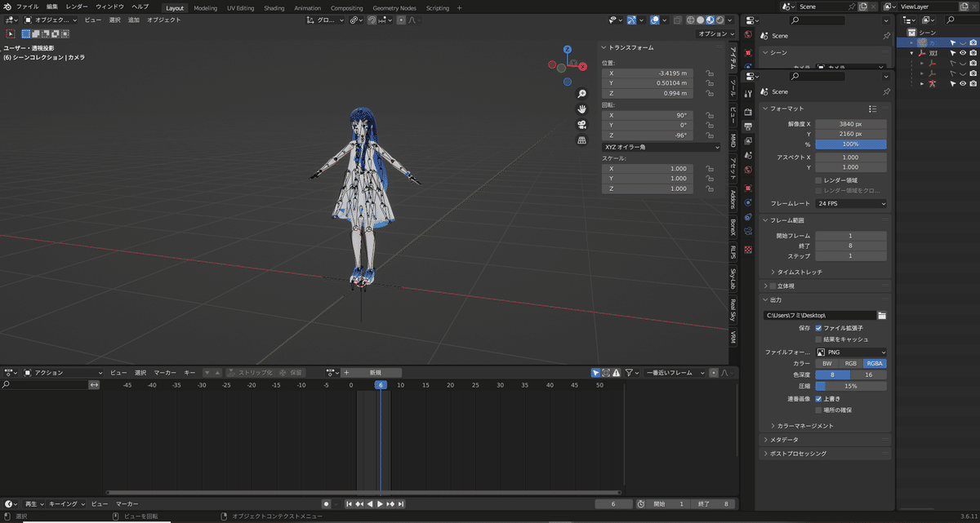Switch to the Modeling workspace tab

205,8
